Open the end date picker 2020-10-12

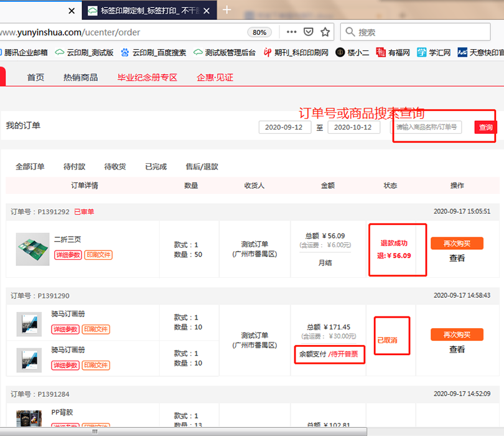pyautogui.click(x=353, y=127)
